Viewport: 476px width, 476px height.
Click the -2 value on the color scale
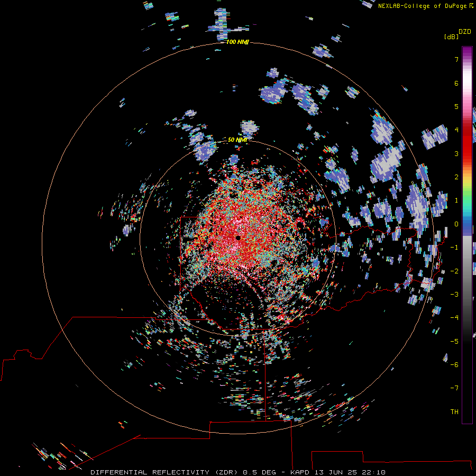click(454, 271)
